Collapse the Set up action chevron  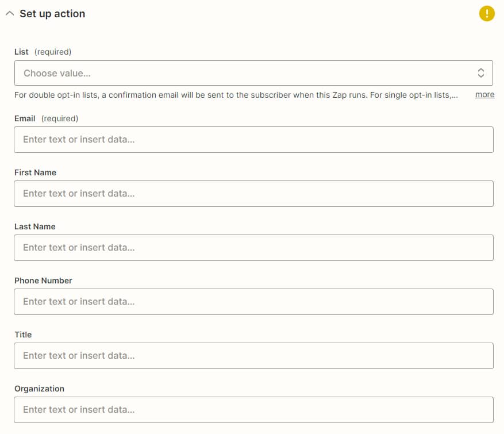tap(9, 14)
